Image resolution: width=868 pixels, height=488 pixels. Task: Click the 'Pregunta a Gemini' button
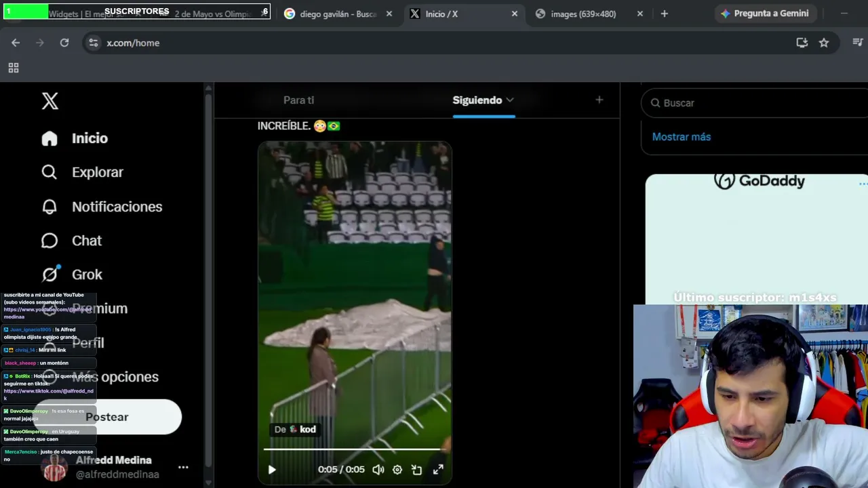tap(765, 14)
